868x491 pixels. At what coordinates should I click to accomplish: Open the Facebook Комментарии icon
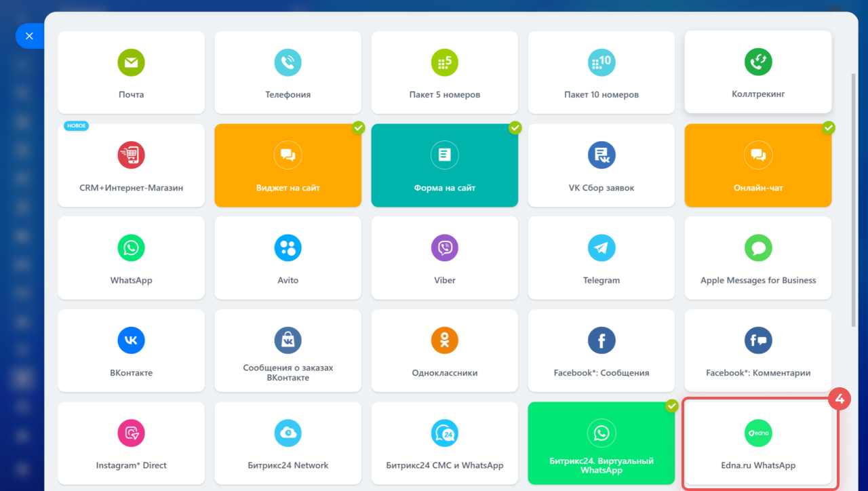click(x=758, y=340)
